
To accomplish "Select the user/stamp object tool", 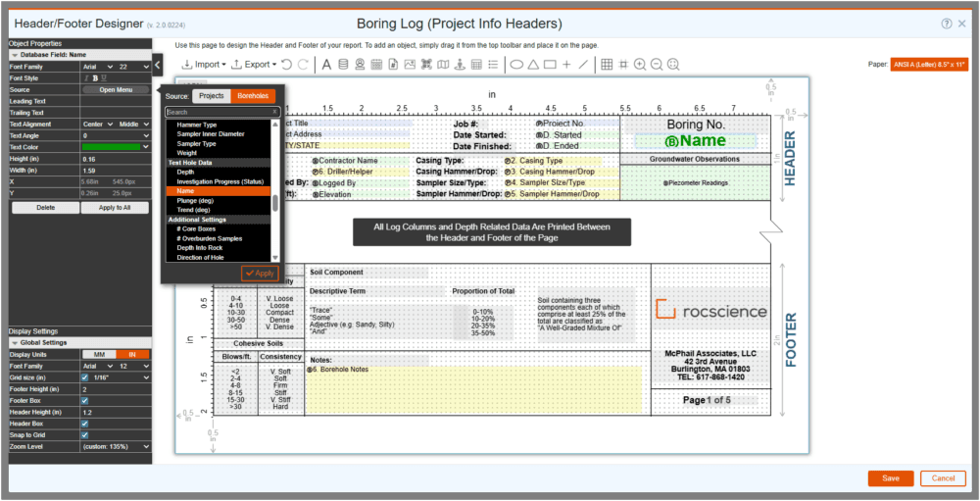I will click(x=360, y=64).
